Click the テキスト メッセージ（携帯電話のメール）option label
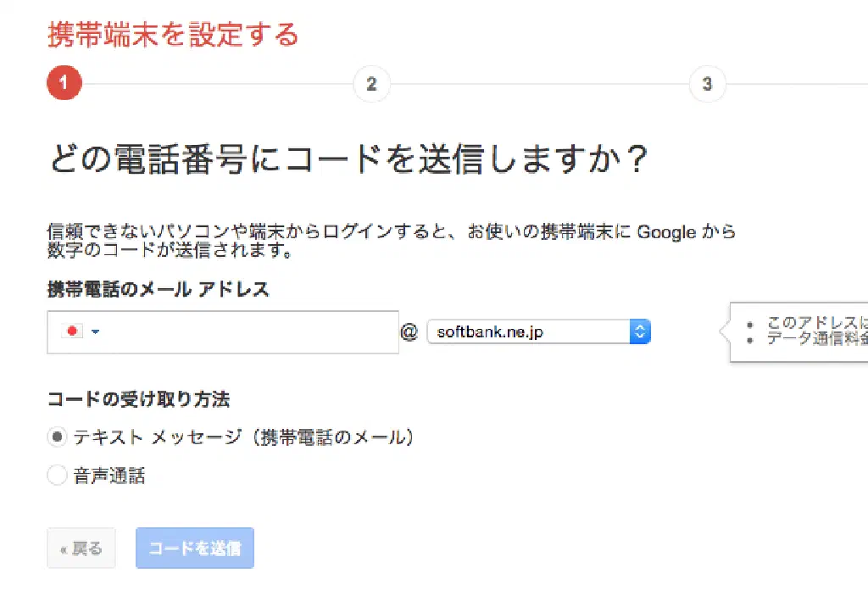 pos(244,437)
